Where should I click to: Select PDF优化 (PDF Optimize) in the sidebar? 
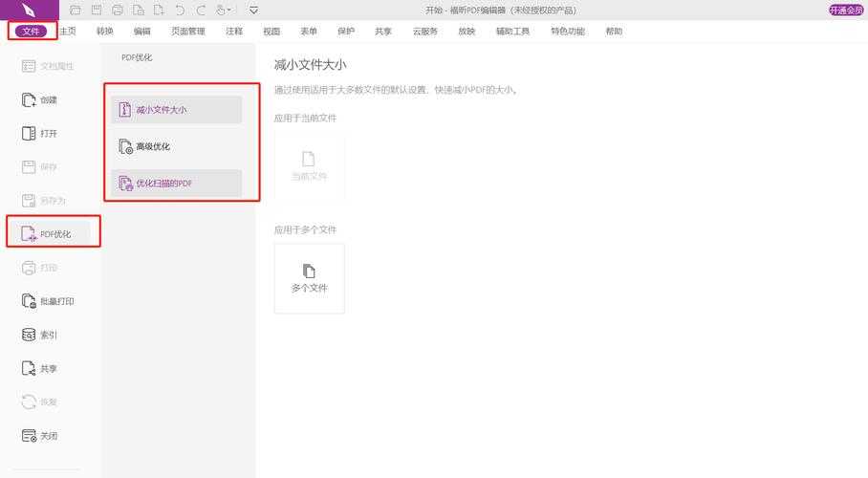coord(54,234)
